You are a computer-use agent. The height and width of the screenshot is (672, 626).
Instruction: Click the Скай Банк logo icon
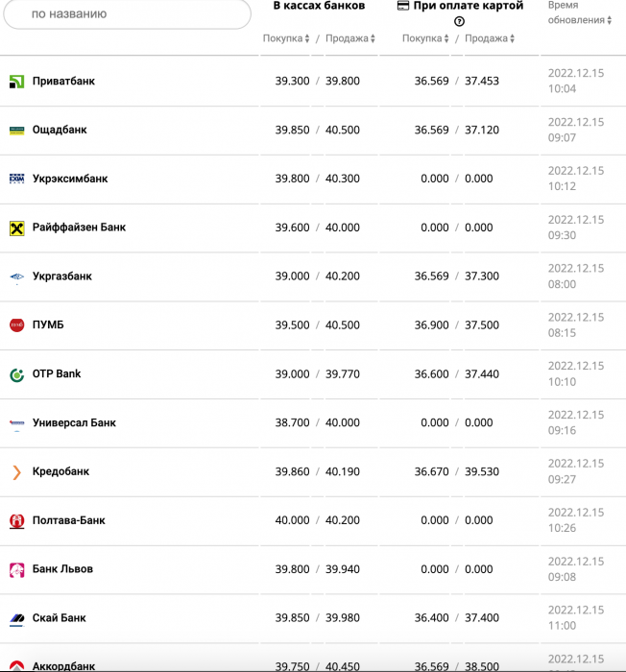16,619
